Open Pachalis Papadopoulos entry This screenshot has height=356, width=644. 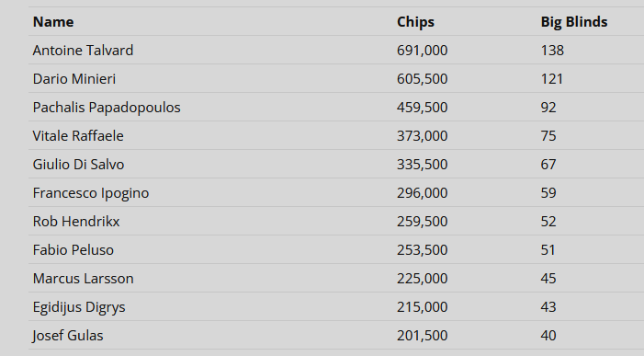tap(107, 108)
